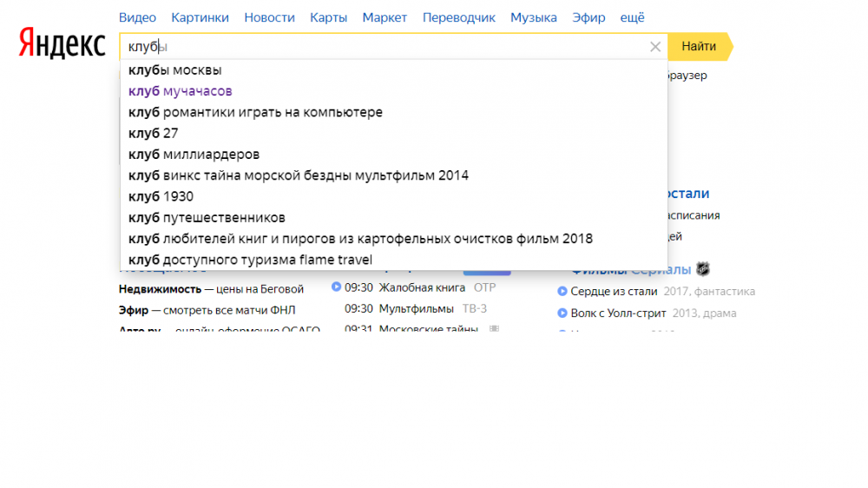Click the NHL shield icon beside Сериалы

tap(703, 269)
